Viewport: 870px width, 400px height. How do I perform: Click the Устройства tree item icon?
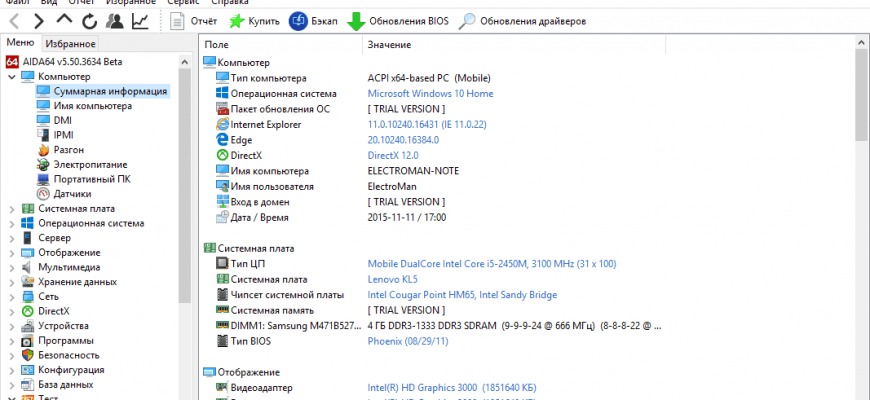[x=28, y=326]
